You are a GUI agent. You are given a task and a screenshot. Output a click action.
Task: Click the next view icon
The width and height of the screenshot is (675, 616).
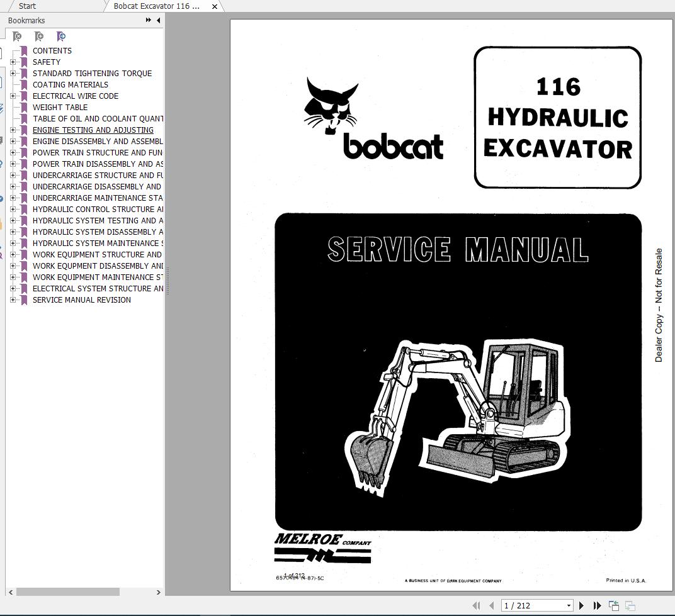(630, 606)
